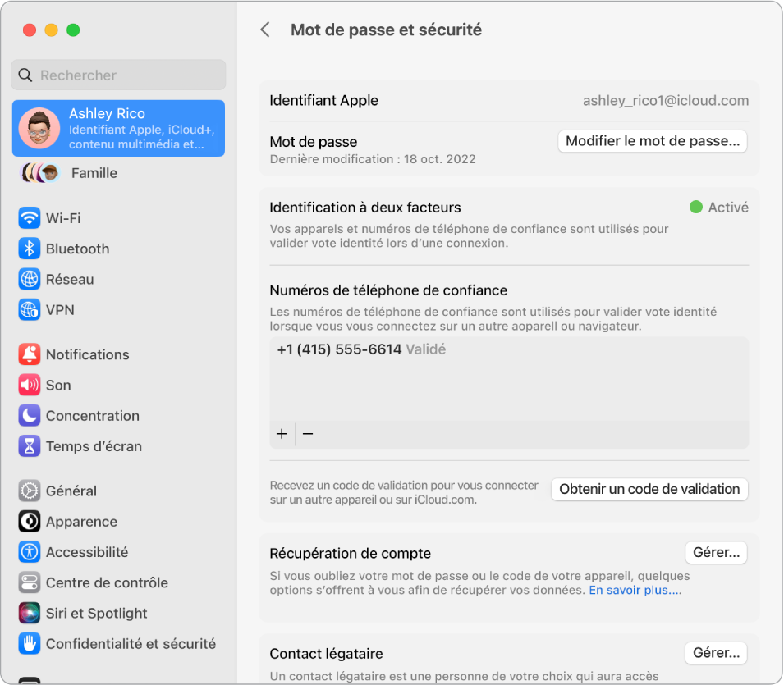This screenshot has width=784, height=685.
Task: Click the Rechercher search field
Action: click(118, 75)
